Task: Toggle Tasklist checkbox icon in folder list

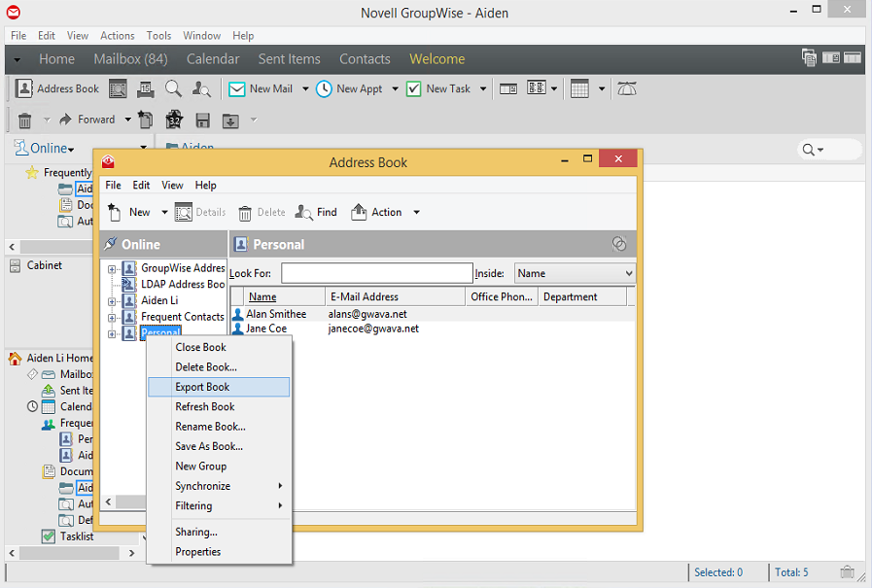Action: (48, 536)
